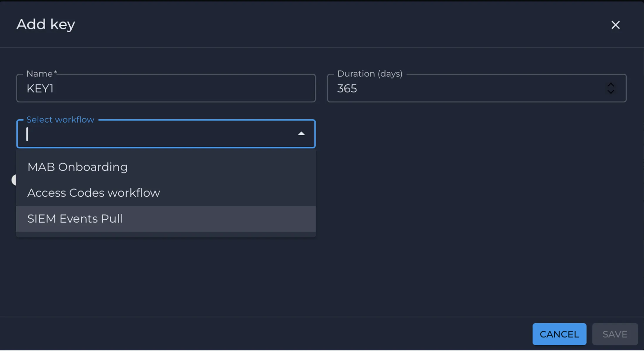644x351 pixels.
Task: Increase duration with the up stepper arrow
Action: (611, 85)
